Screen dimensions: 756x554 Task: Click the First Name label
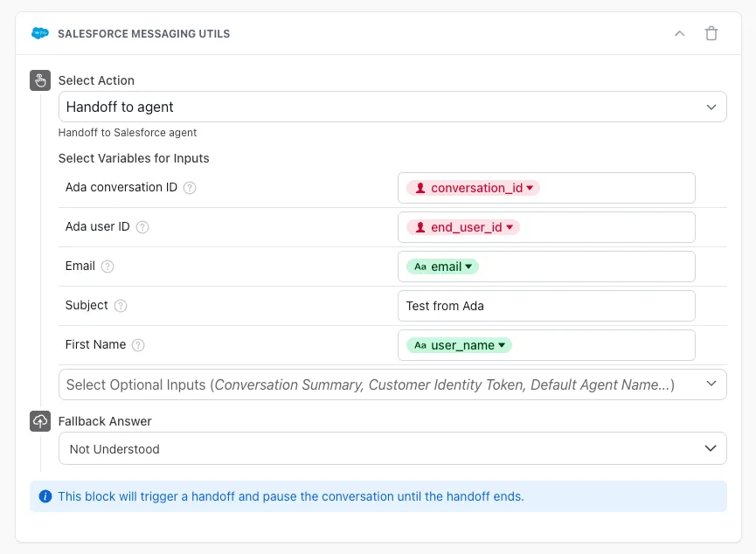[x=95, y=344]
